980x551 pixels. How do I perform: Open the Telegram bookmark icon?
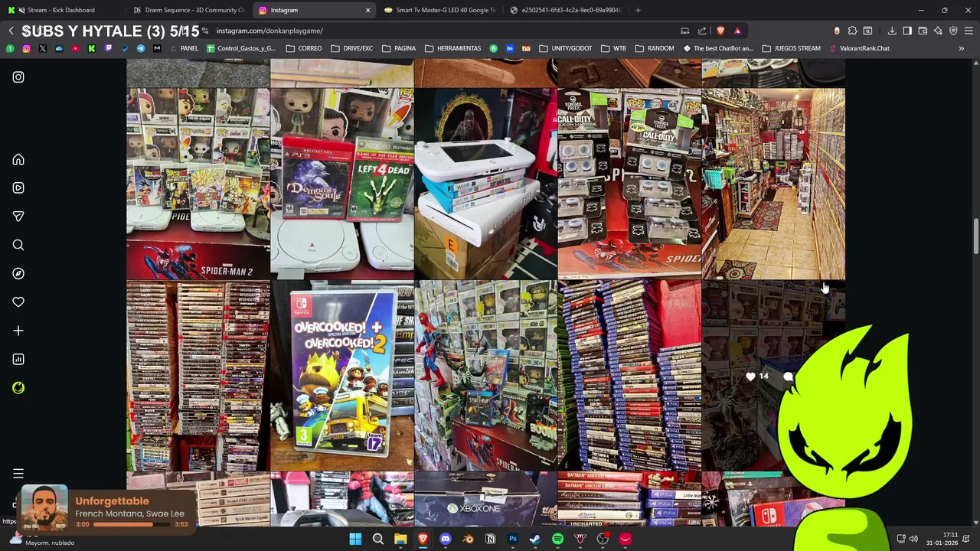(141, 48)
